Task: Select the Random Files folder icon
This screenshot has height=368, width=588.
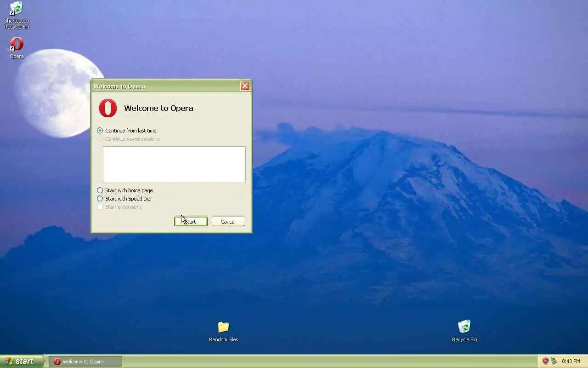Action: tap(223, 332)
